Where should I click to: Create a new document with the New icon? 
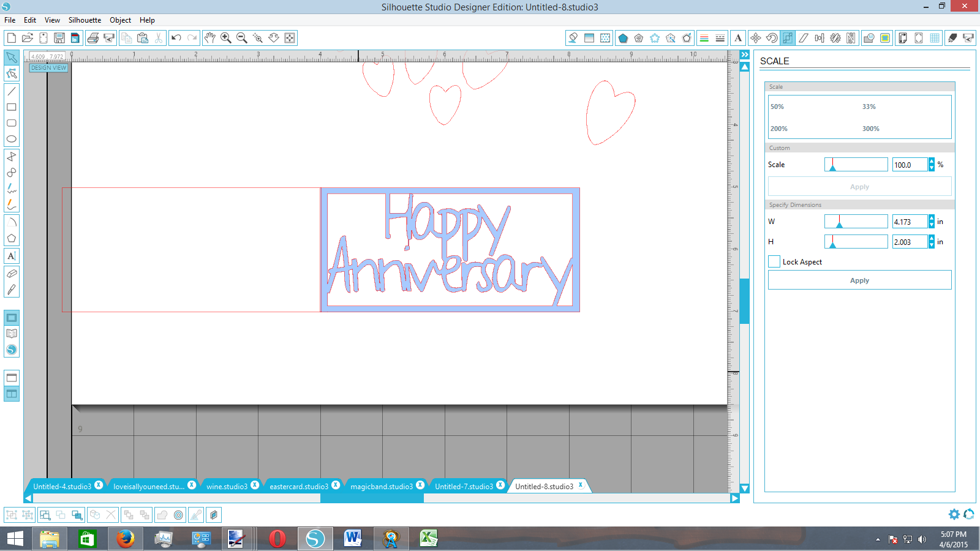11,38
